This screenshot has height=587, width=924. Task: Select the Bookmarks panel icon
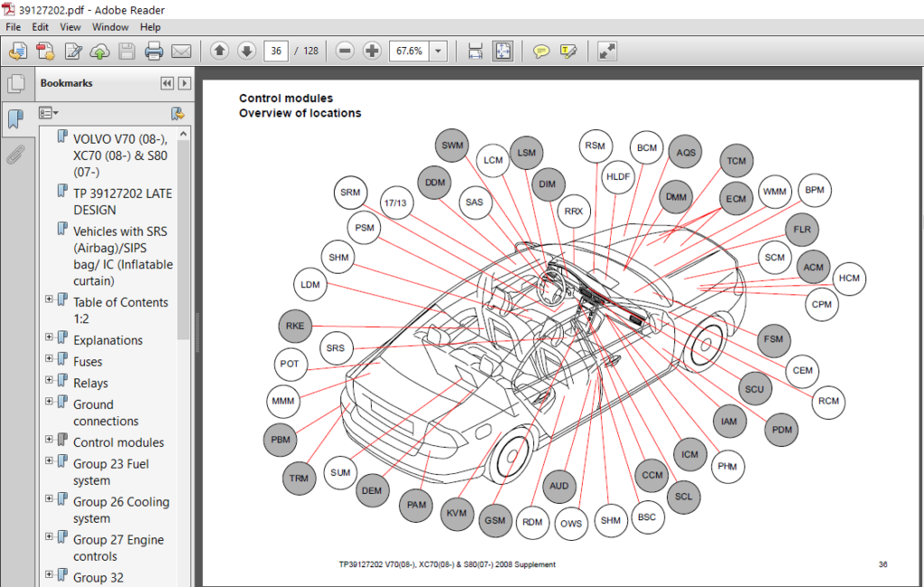[15, 118]
